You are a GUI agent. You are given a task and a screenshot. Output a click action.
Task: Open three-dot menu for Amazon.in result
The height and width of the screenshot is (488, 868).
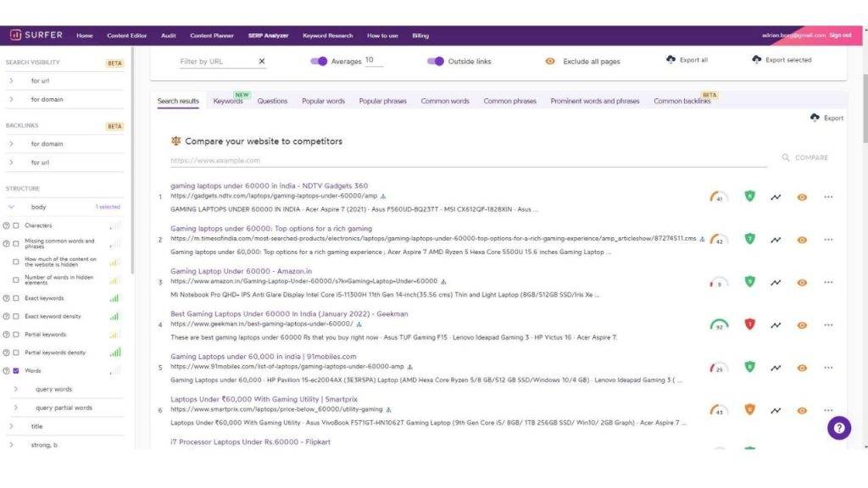click(x=828, y=282)
